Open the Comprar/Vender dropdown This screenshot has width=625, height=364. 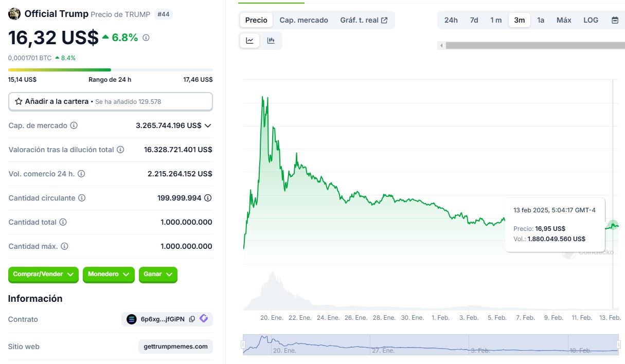click(x=43, y=275)
